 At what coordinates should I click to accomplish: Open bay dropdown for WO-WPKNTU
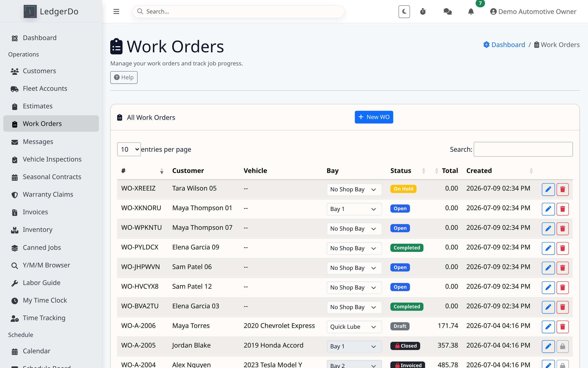(354, 229)
